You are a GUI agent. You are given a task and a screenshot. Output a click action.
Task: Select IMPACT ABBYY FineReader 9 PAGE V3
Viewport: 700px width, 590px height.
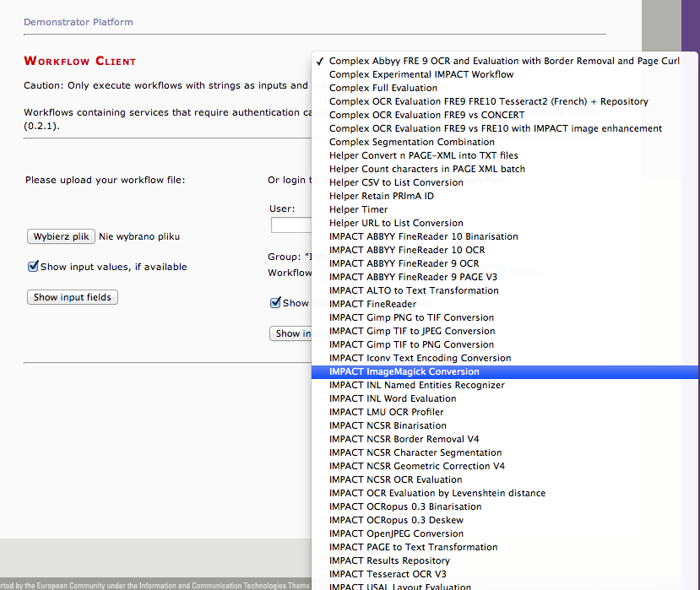pos(504,277)
